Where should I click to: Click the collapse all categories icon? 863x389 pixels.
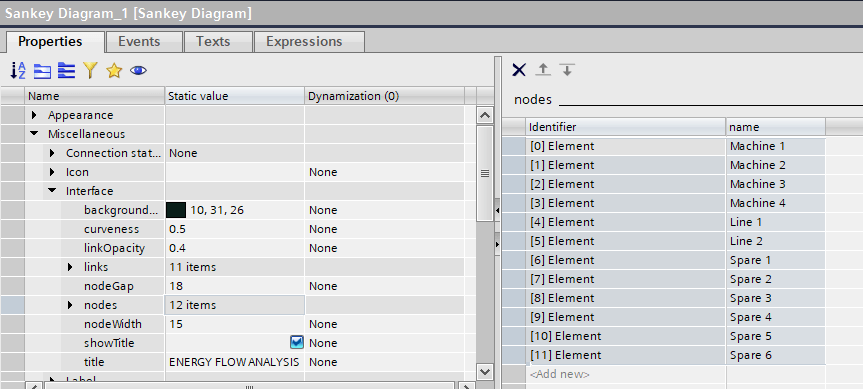(x=66, y=70)
